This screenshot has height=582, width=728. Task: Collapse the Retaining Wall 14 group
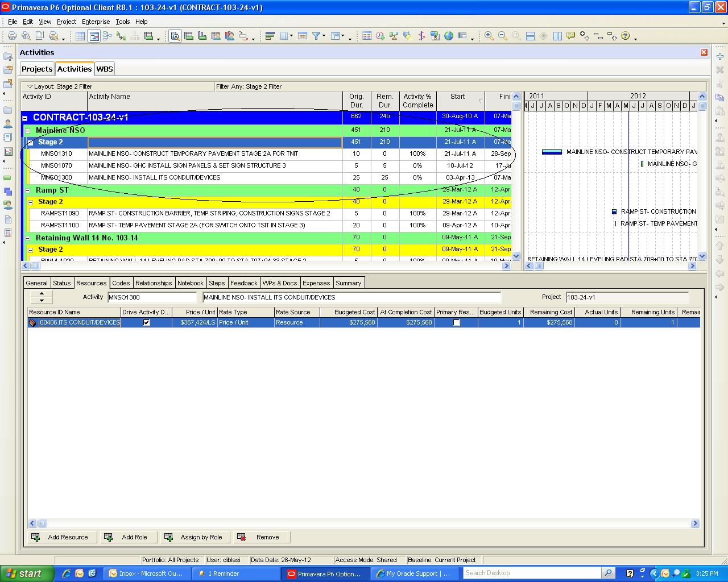coord(27,238)
